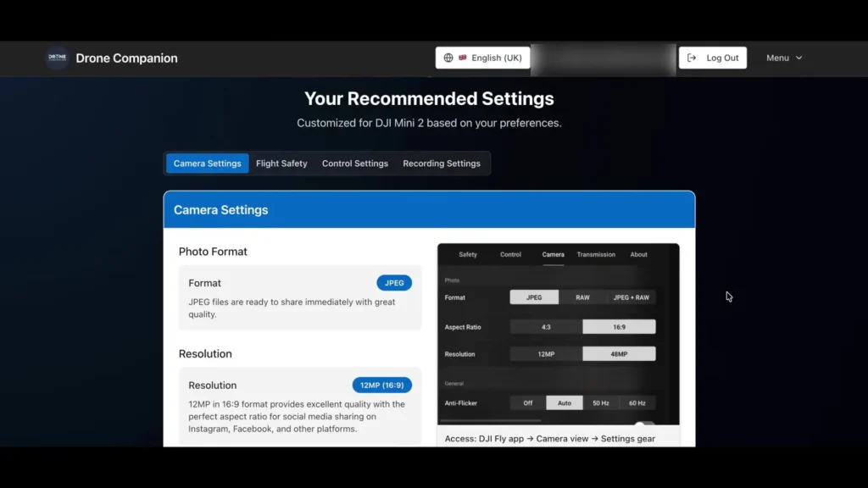Screen dimensions: 868x488
Task: Choose JPEG + RAW format option
Action: [x=631, y=297]
